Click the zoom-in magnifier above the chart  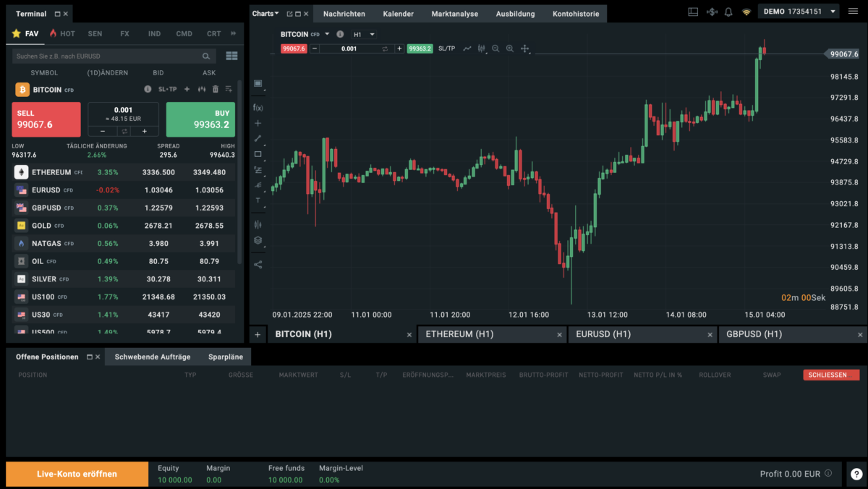point(510,48)
